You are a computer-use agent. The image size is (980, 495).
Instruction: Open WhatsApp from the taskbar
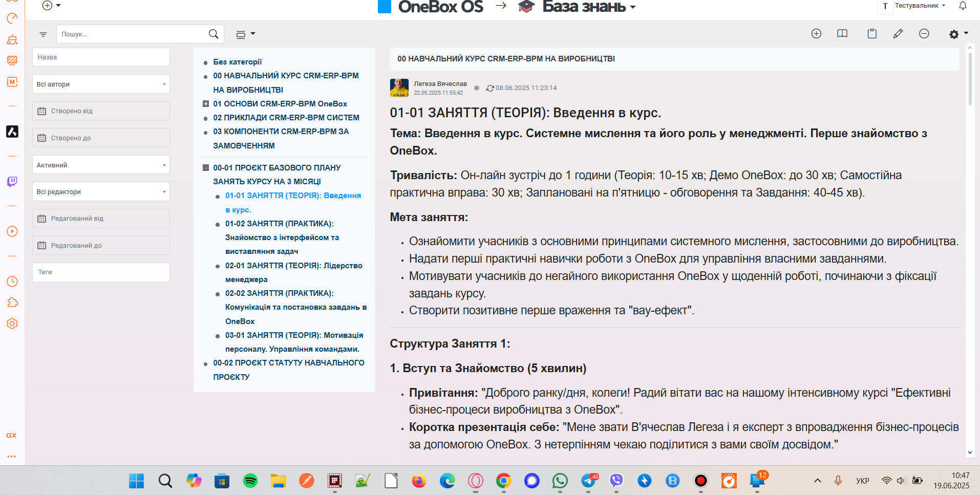[x=560, y=481]
